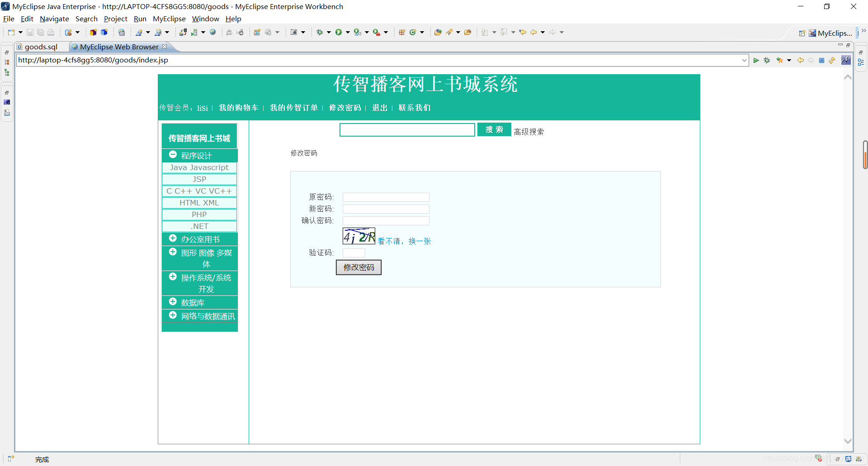The image size is (868, 466).
Task: Add a browser bookmark star
Action: point(780,60)
